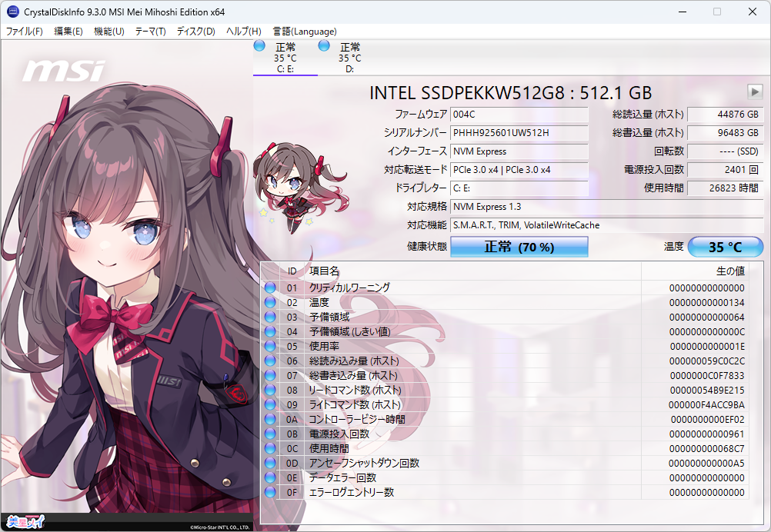Click the 35 °C temperature button
Viewport: 771px width, 532px height.
[724, 247]
